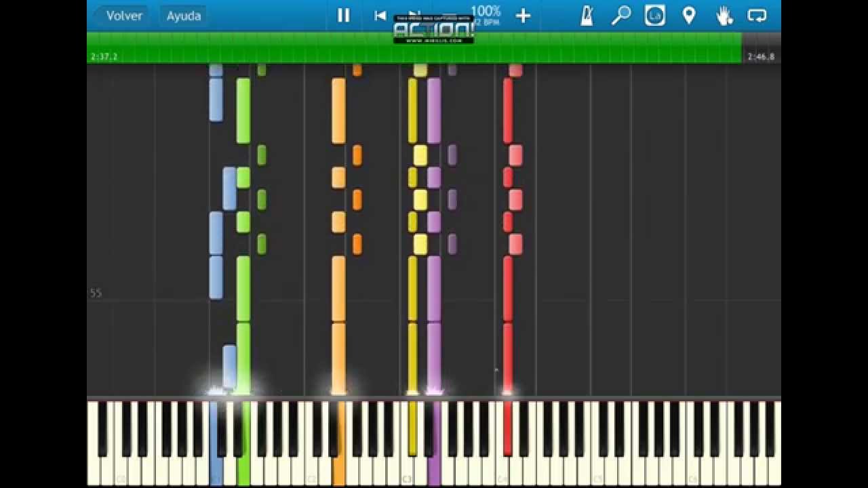Click the 2:37.2 elapsed time label
Viewport: 868px width, 488px height.
[x=104, y=57]
